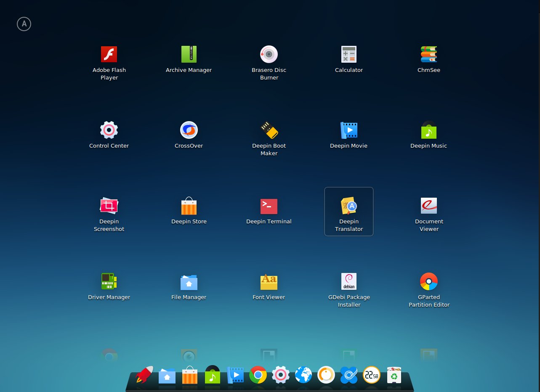Open Brasero Disc Burner
The width and height of the screenshot is (540, 392).
pyautogui.click(x=269, y=54)
